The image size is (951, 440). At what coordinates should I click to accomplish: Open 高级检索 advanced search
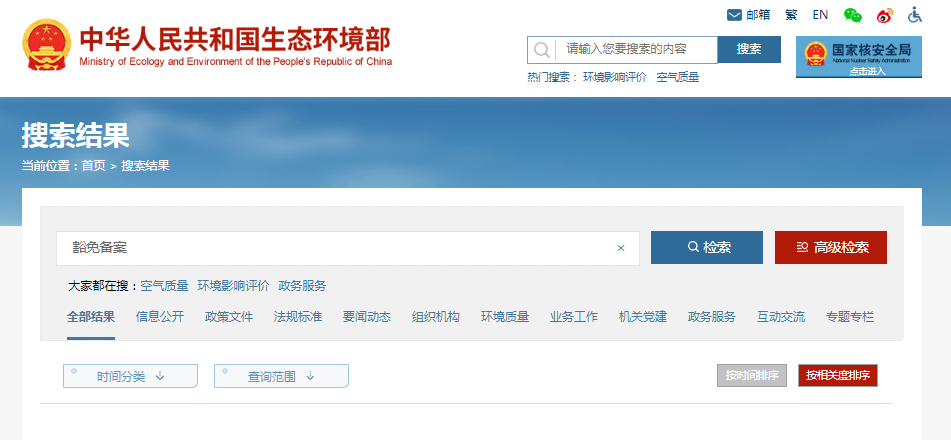click(x=830, y=248)
